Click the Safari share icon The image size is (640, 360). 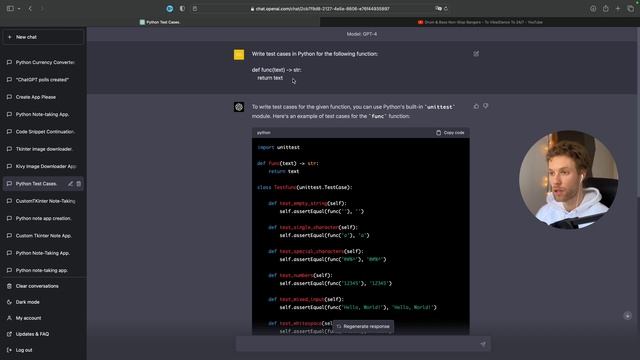point(605,9)
